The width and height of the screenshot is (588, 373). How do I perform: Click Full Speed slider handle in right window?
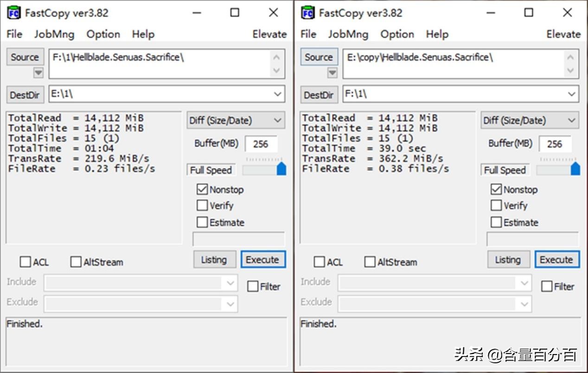pos(575,169)
